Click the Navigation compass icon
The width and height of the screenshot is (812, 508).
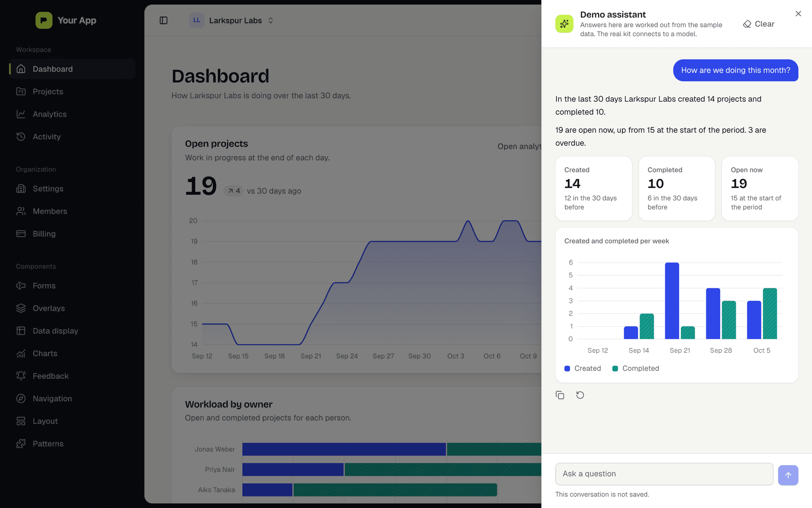(21, 398)
